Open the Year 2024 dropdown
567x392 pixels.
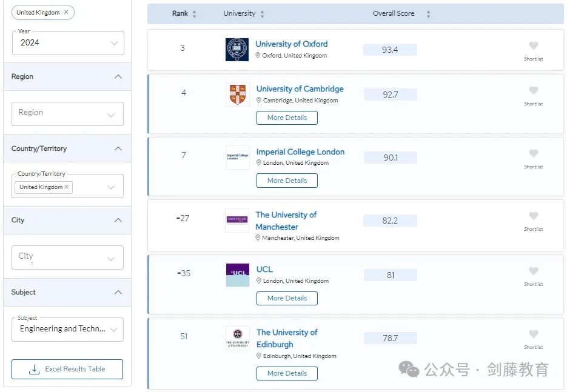point(68,43)
